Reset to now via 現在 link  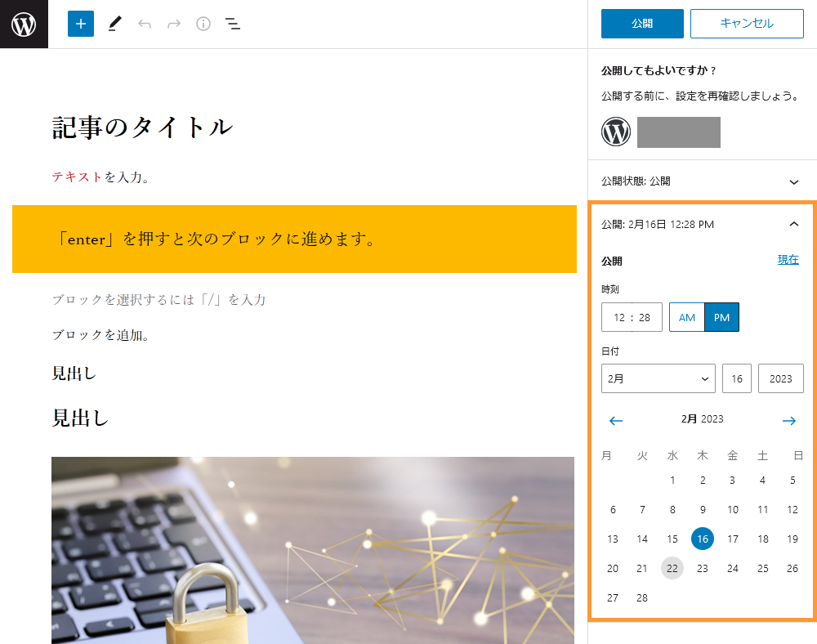click(788, 259)
